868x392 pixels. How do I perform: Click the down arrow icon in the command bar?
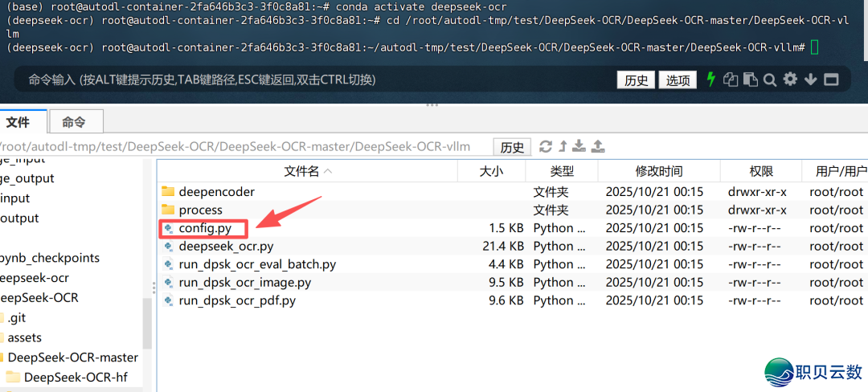point(810,80)
